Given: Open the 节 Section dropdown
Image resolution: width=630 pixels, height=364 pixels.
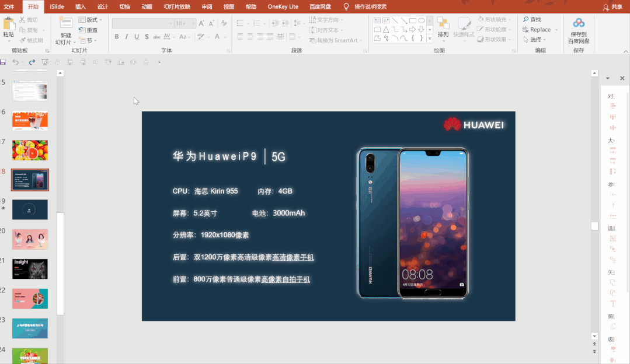Looking at the screenshot, I should (88, 40).
